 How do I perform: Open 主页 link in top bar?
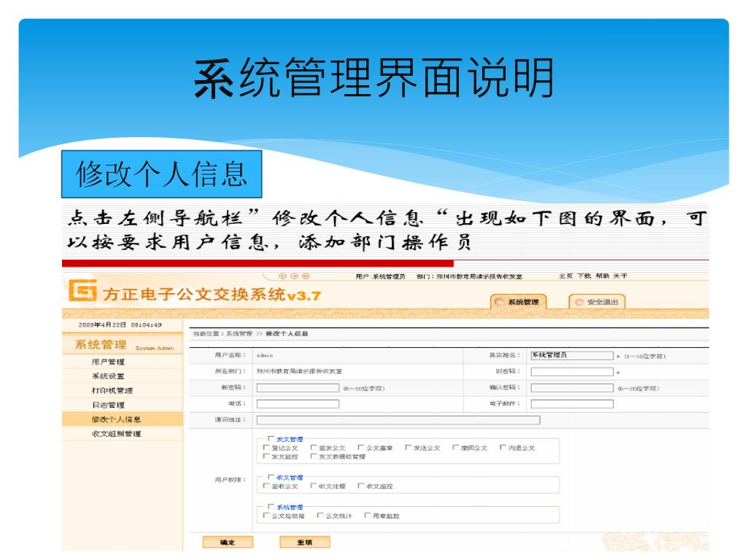(x=565, y=276)
